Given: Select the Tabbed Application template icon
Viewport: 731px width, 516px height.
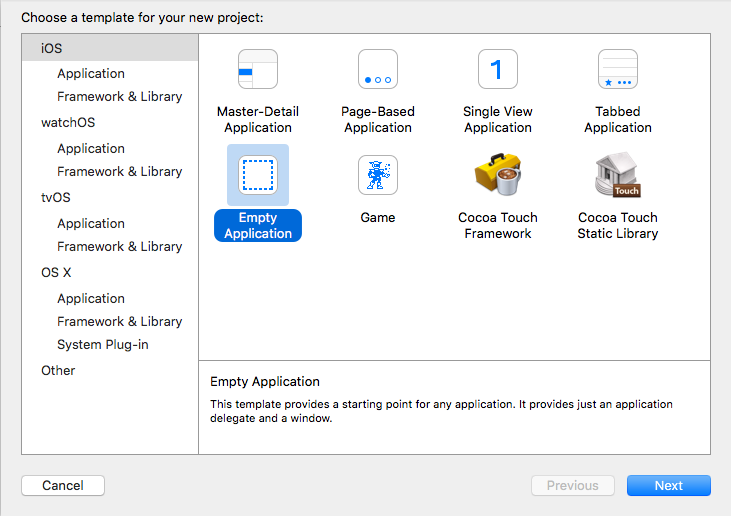Looking at the screenshot, I should point(618,69).
